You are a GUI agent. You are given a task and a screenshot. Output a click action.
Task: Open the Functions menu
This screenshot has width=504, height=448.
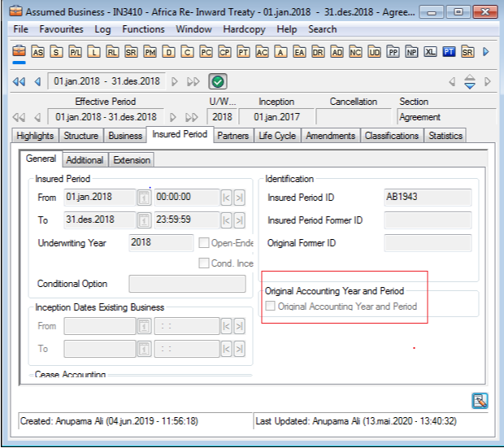[143, 29]
